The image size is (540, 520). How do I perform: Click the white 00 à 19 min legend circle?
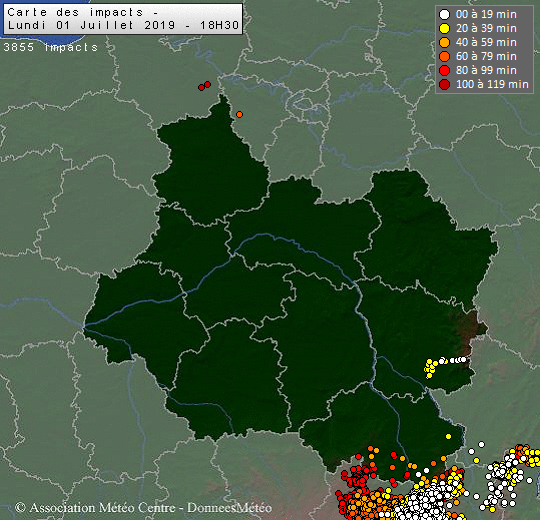[x=445, y=14]
